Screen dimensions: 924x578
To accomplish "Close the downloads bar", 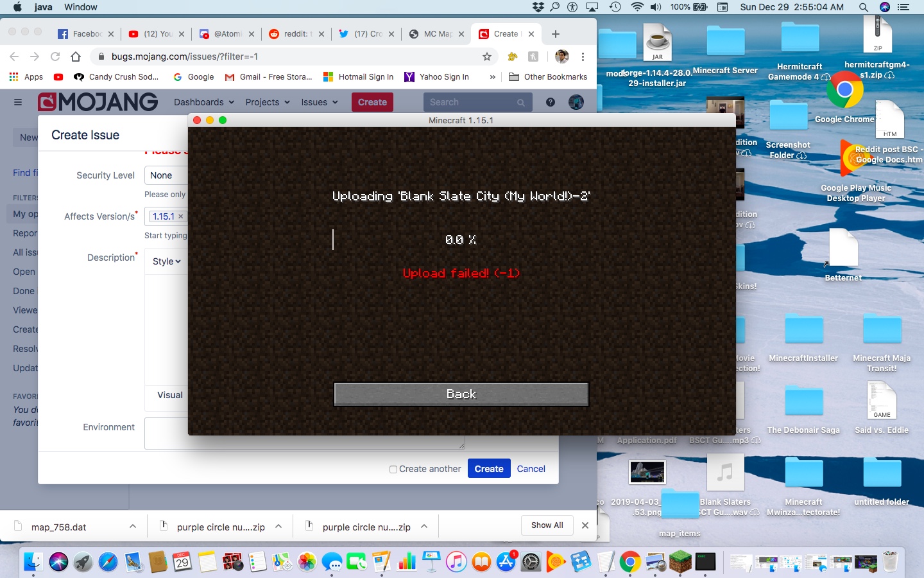I will tap(585, 525).
